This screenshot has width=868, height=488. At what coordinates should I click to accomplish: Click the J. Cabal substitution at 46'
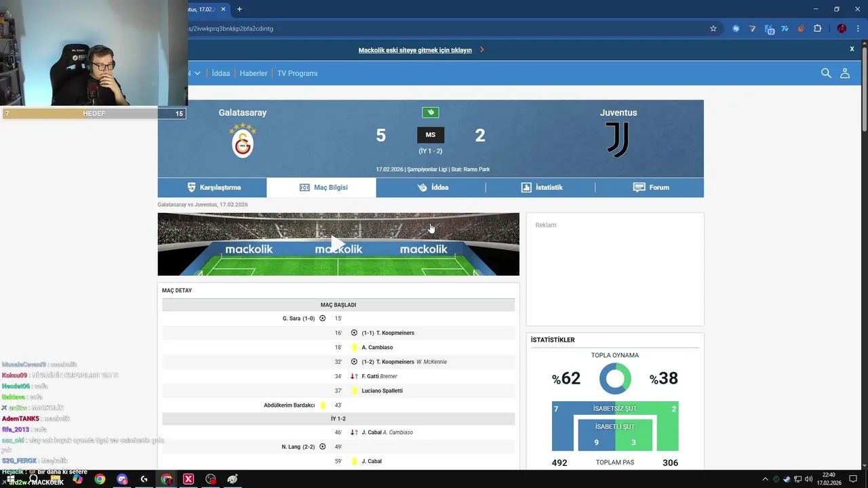click(338, 432)
